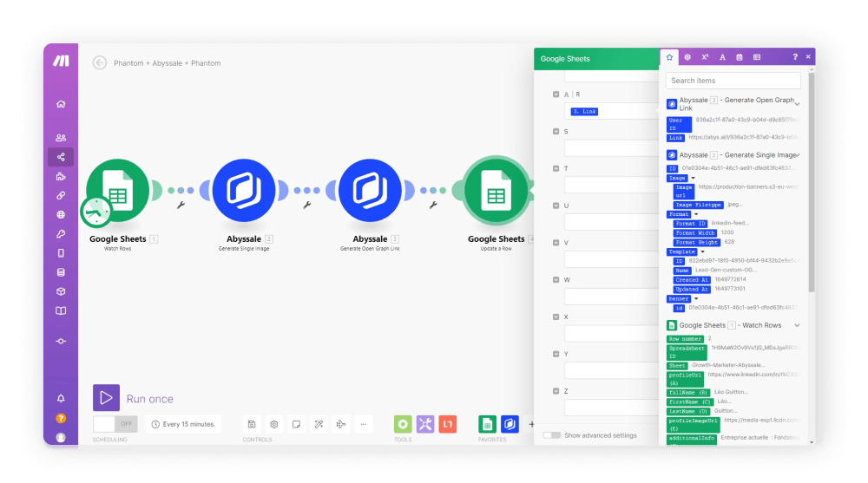This screenshot has height=483, width=868.
Task: Click the Save scenario disk icon
Action: point(252,424)
